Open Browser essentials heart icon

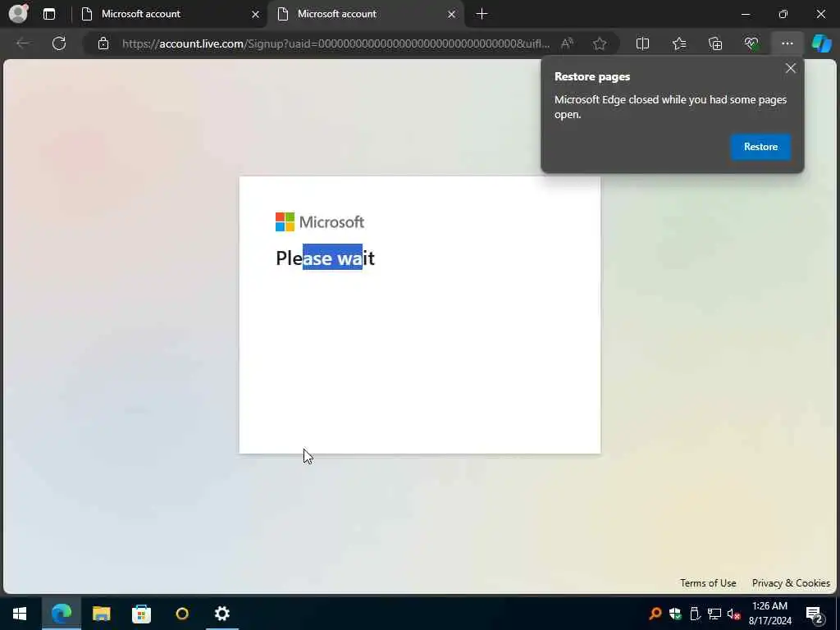point(751,43)
